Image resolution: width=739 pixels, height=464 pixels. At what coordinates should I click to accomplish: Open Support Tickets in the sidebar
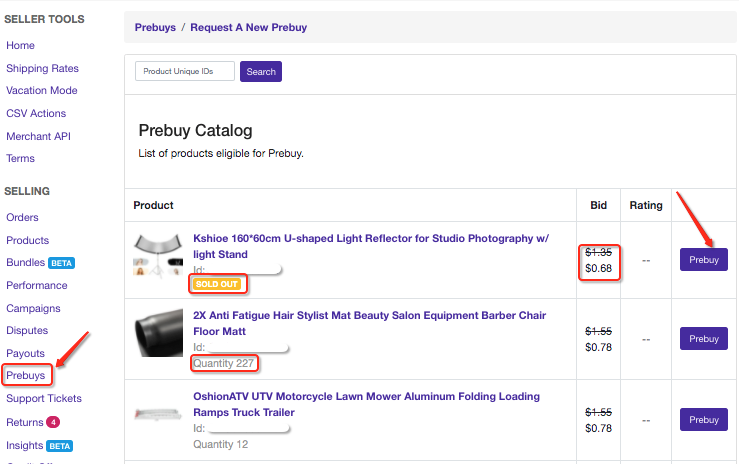(45, 400)
